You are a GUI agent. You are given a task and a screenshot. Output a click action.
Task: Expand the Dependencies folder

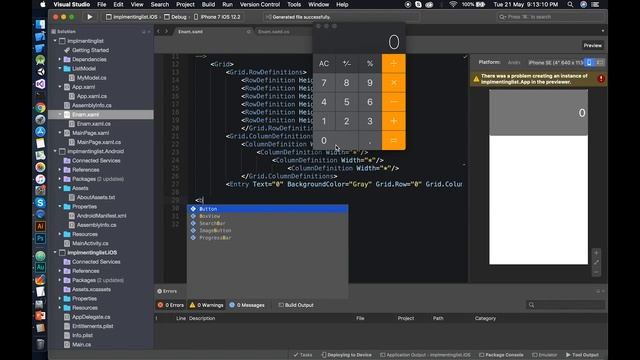point(60,59)
